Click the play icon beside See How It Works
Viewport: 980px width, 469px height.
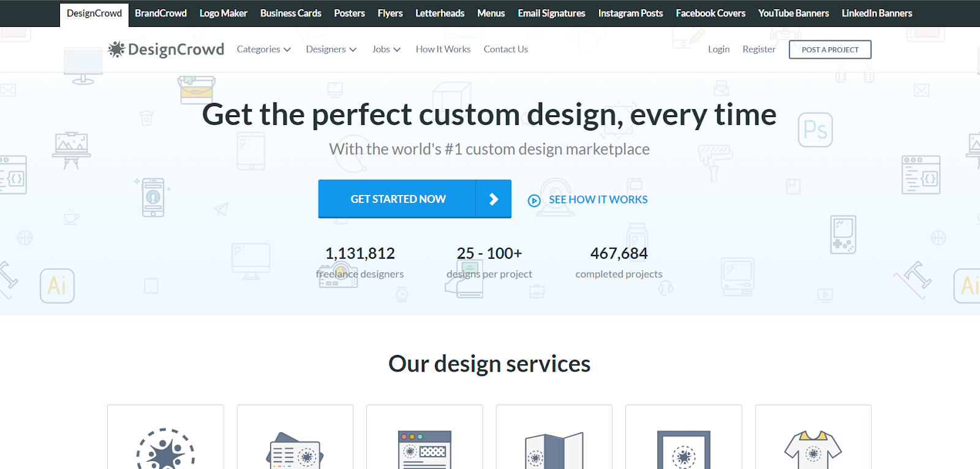coord(534,200)
